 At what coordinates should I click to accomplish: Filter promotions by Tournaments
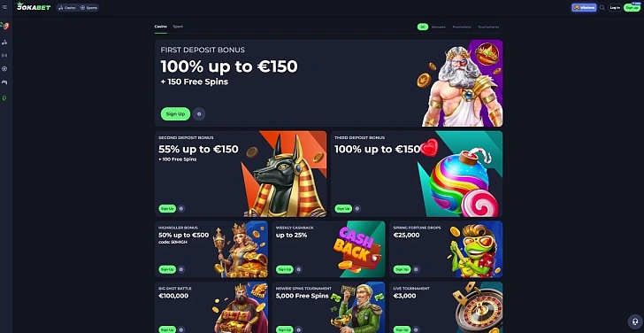(x=488, y=27)
